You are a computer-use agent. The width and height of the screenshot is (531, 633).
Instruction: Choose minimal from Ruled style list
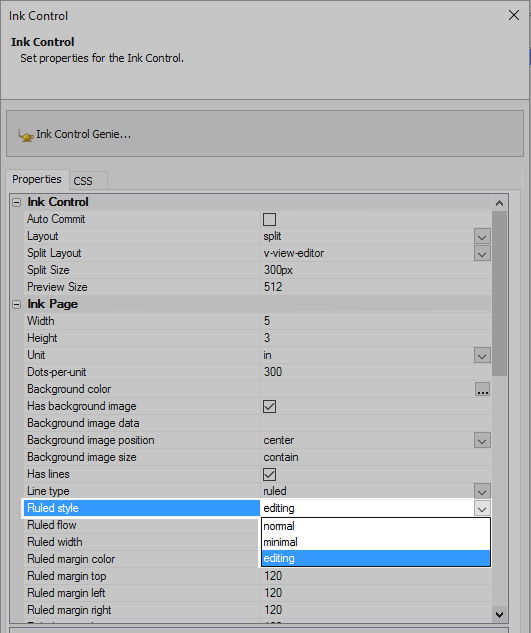pyautogui.click(x=376, y=542)
